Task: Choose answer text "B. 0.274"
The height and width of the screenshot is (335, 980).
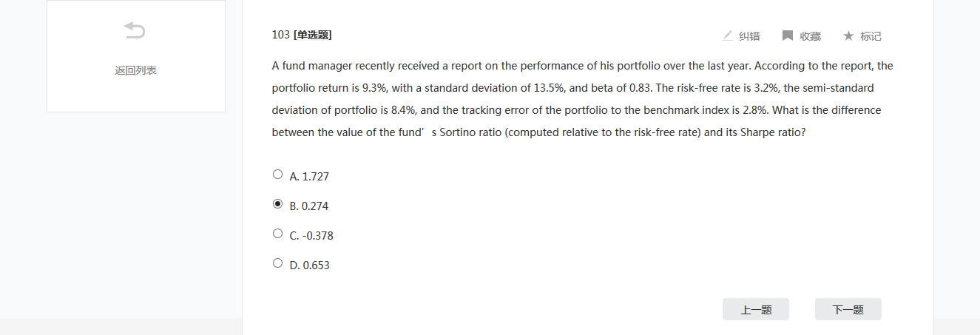Action: click(309, 206)
